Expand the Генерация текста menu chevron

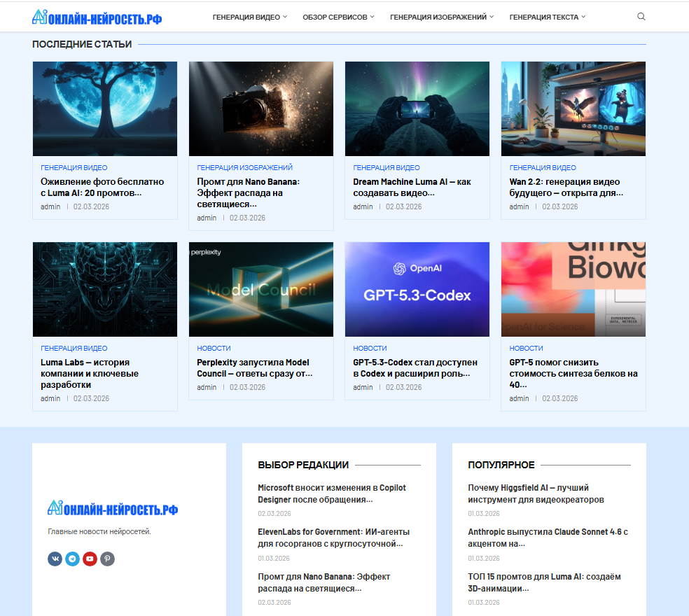click(583, 17)
